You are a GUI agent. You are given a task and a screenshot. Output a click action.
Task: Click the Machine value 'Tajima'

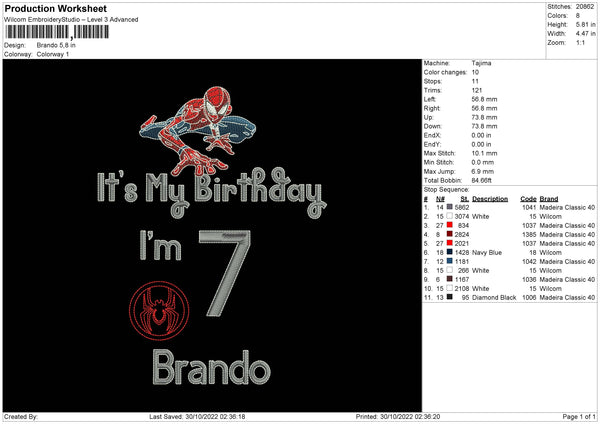pos(481,63)
